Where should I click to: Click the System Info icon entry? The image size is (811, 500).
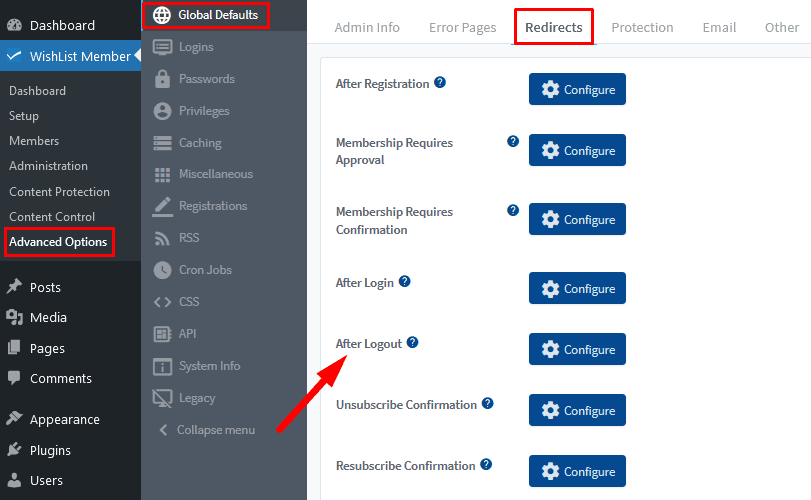click(196, 366)
